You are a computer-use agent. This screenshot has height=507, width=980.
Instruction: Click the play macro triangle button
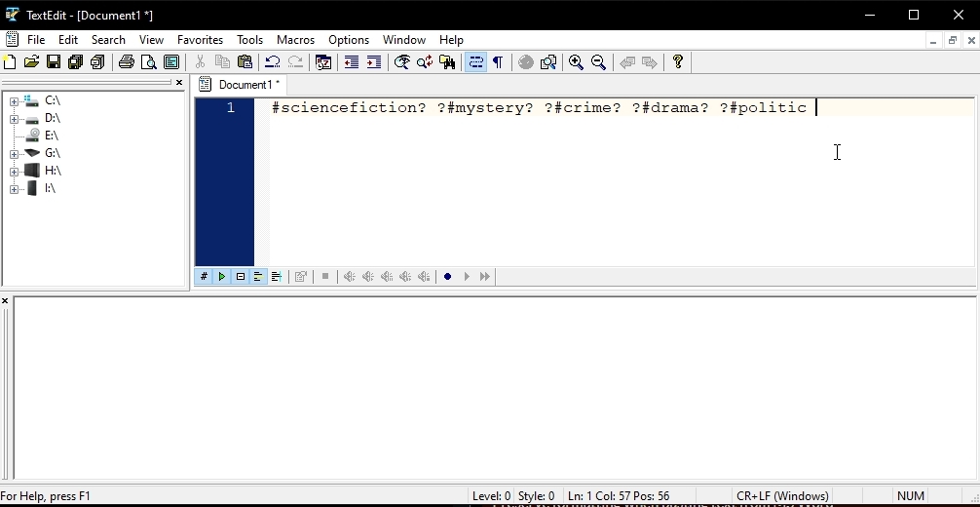pyautogui.click(x=467, y=277)
